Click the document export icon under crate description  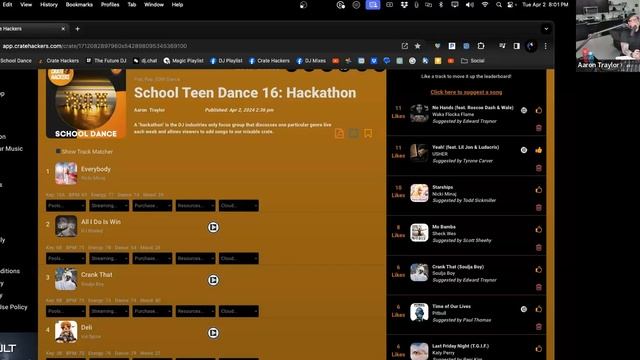(339, 133)
